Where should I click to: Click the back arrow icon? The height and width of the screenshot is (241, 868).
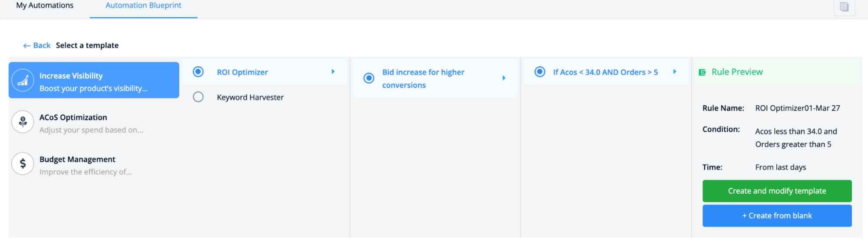tap(27, 46)
